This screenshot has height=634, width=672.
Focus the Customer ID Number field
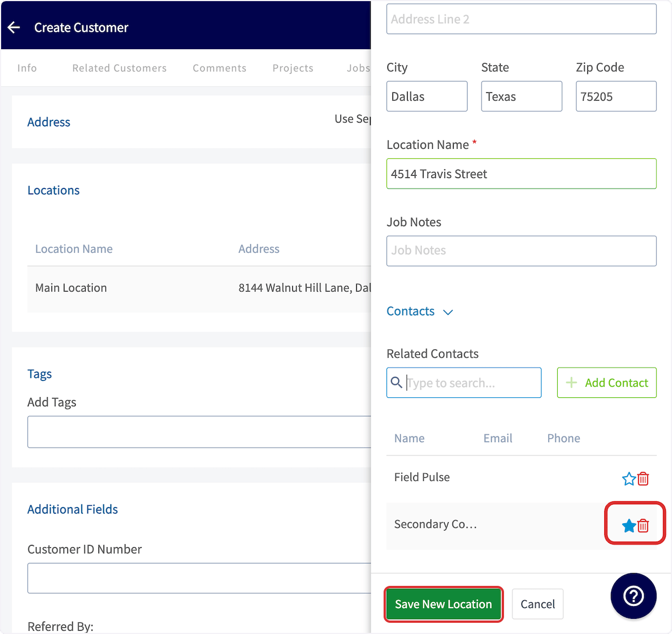pyautogui.click(x=199, y=578)
